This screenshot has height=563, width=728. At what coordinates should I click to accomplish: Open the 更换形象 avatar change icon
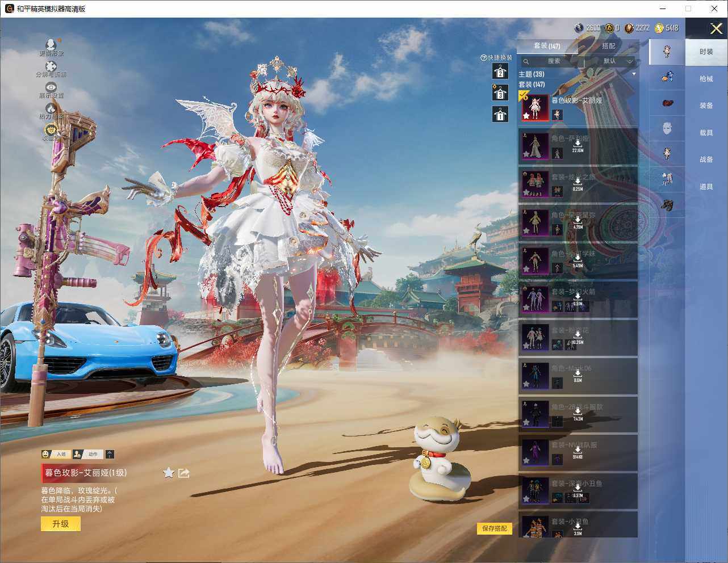point(51,44)
